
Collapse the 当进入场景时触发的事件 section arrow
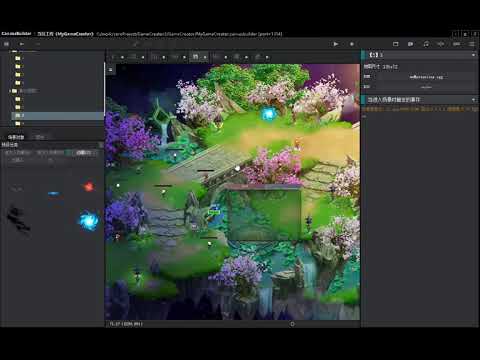point(473,100)
